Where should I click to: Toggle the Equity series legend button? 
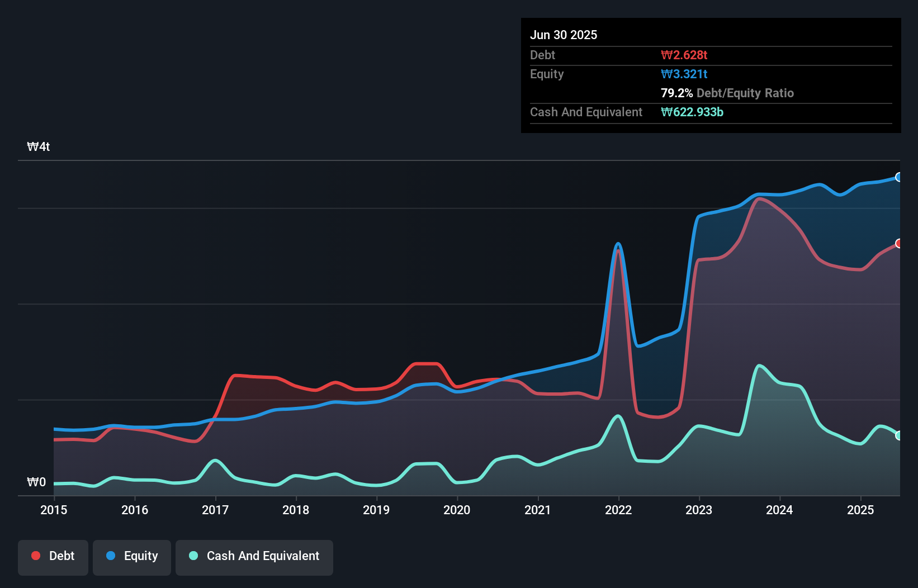pos(132,557)
